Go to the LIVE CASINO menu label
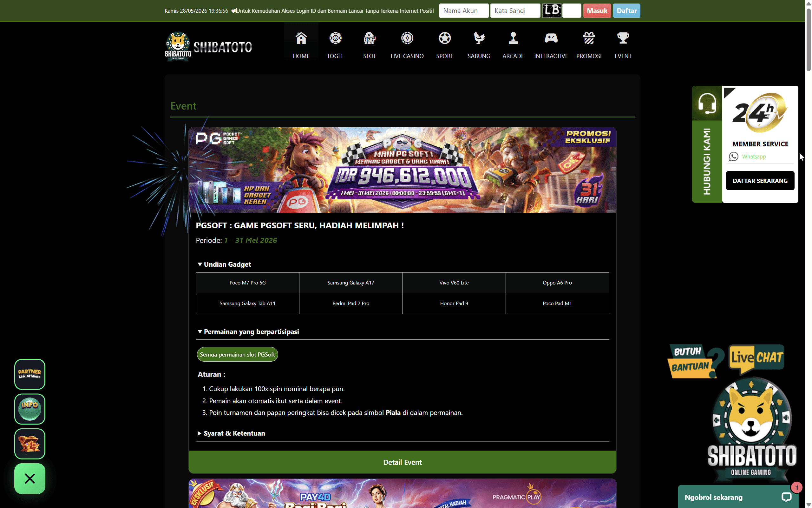The image size is (812, 508). tap(407, 56)
